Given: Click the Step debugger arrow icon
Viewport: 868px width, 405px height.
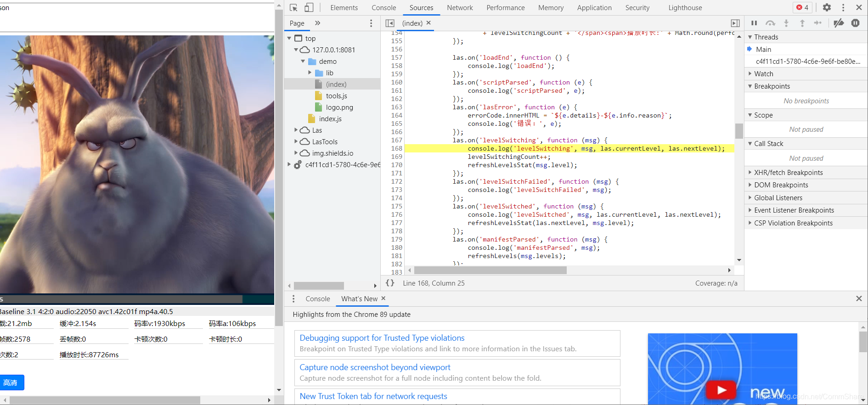Looking at the screenshot, I should click(x=818, y=23).
